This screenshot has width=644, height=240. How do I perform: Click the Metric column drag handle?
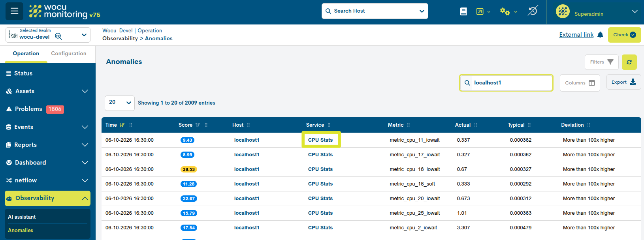click(x=409, y=125)
